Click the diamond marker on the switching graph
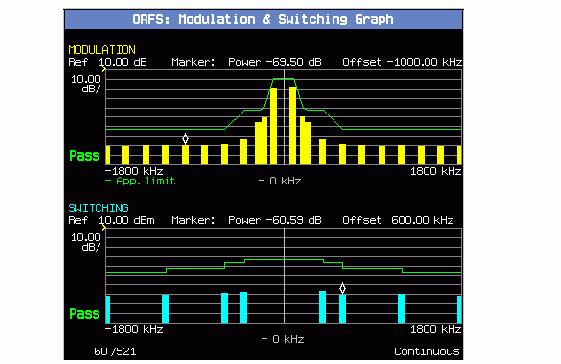The image size is (561, 364). 342,288
